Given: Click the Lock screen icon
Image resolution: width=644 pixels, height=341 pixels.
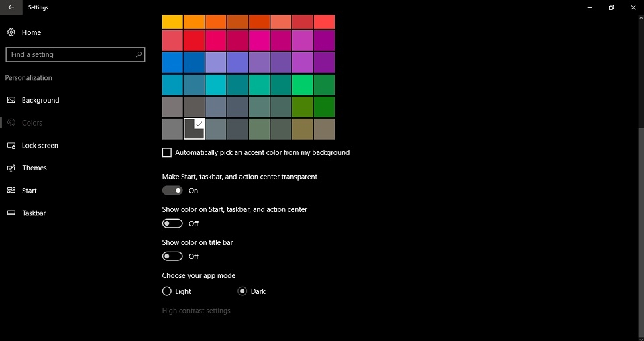Looking at the screenshot, I should pos(11,146).
